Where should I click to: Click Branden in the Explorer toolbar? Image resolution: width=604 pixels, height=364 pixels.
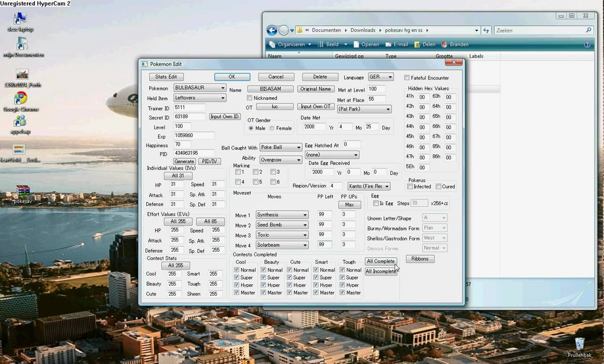coord(455,44)
